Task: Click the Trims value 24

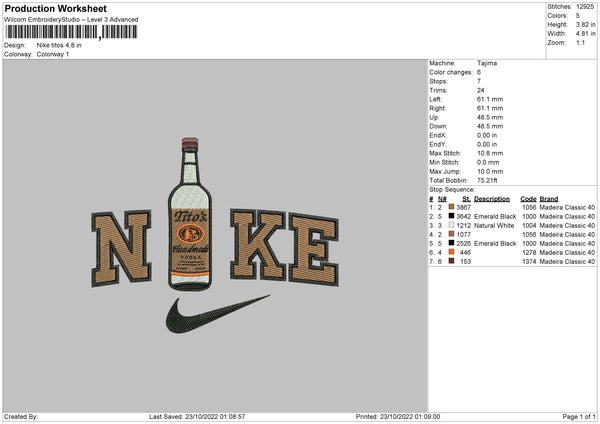Action: tap(481, 90)
